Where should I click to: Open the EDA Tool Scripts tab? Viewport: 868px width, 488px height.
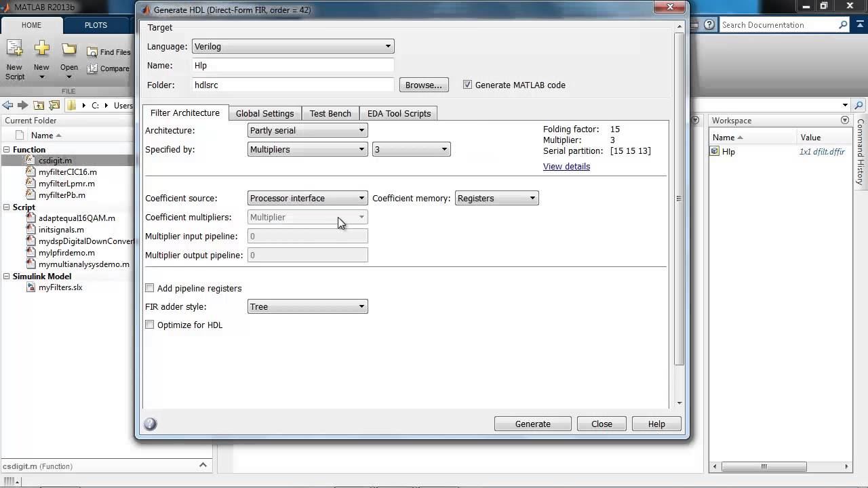[x=399, y=113]
